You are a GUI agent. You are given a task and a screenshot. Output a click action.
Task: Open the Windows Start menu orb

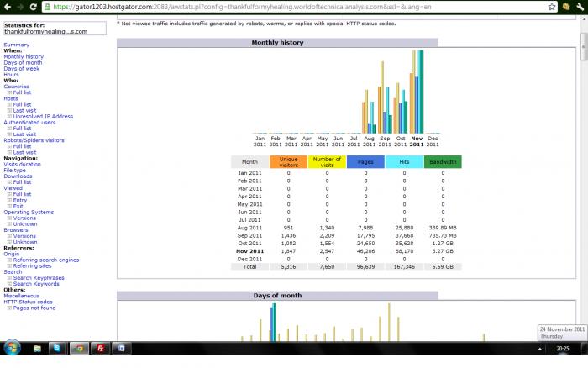[12, 348]
